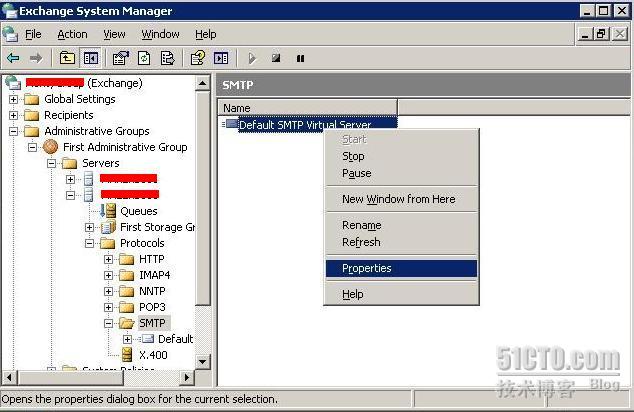Expand the IMAP4 protocol node
Image resolution: width=634 pixels, height=412 pixels.
click(x=108, y=275)
